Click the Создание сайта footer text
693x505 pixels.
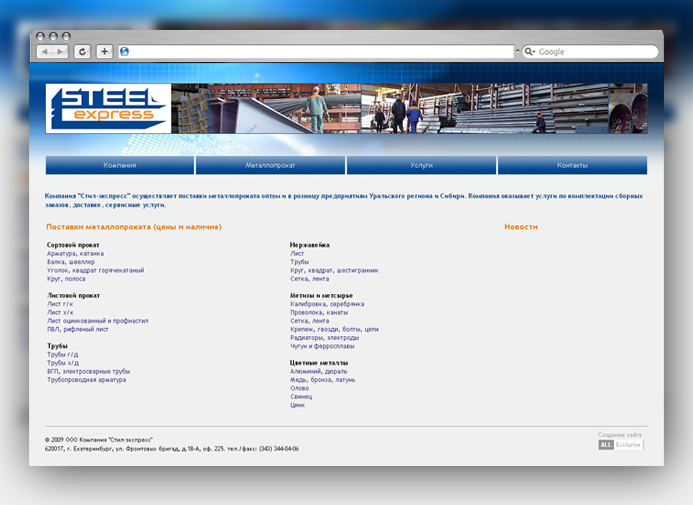coord(620,435)
